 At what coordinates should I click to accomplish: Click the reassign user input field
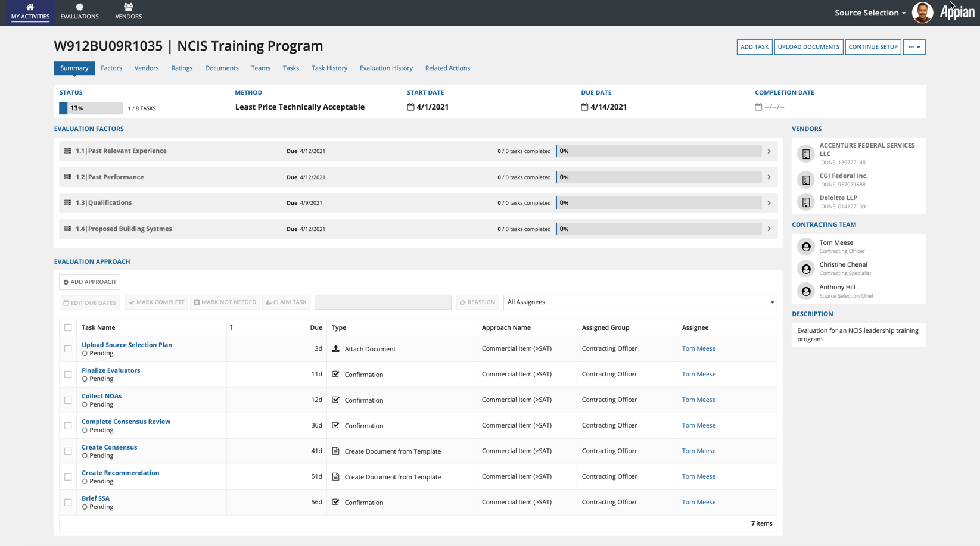[383, 302]
